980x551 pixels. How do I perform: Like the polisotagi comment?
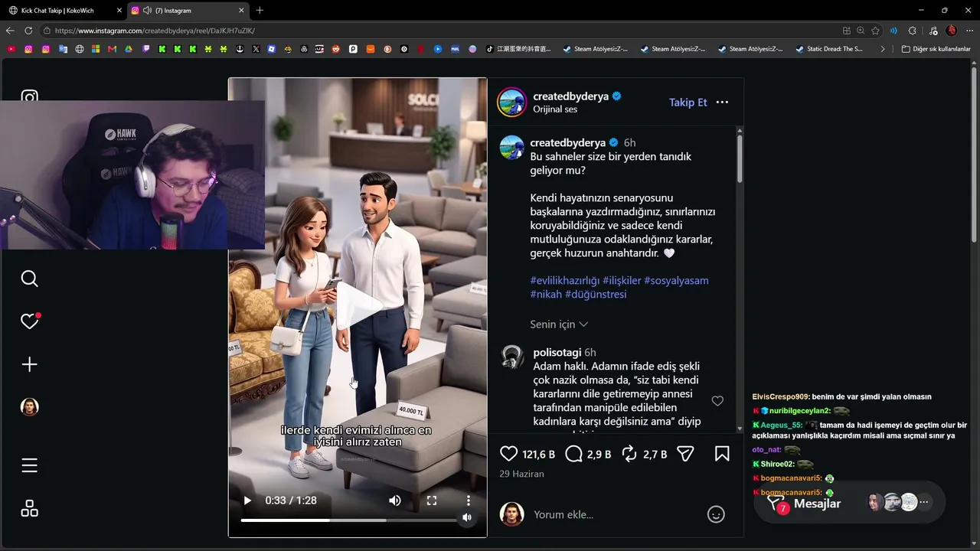(x=717, y=401)
